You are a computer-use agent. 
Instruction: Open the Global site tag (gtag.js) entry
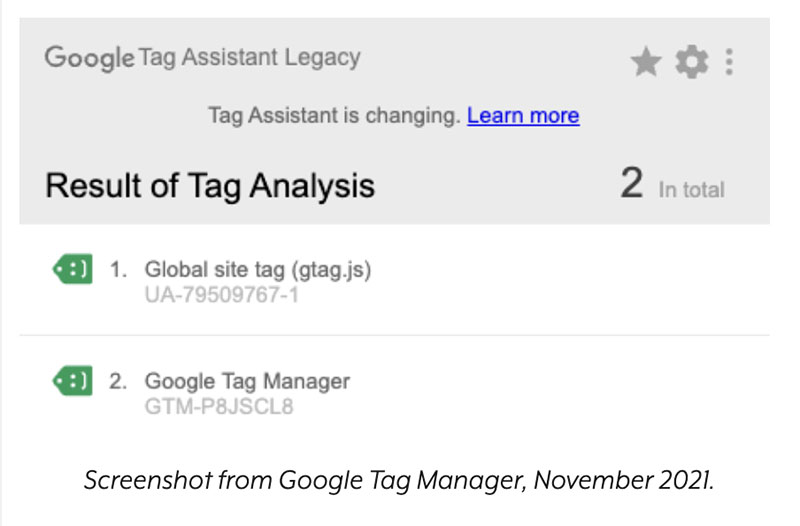pyautogui.click(x=258, y=269)
